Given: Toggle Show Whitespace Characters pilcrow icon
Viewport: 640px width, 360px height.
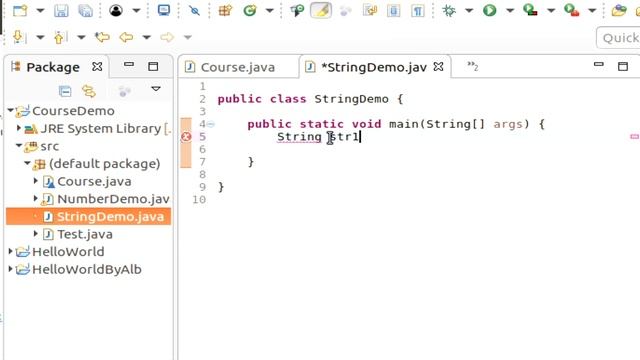Looking at the screenshot, I should pyautogui.click(x=418, y=10).
